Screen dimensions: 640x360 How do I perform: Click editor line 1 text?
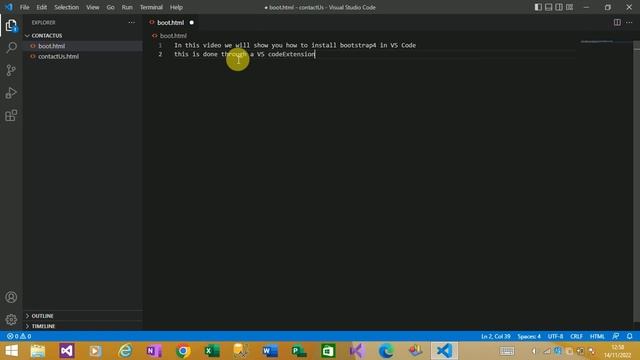click(295, 45)
